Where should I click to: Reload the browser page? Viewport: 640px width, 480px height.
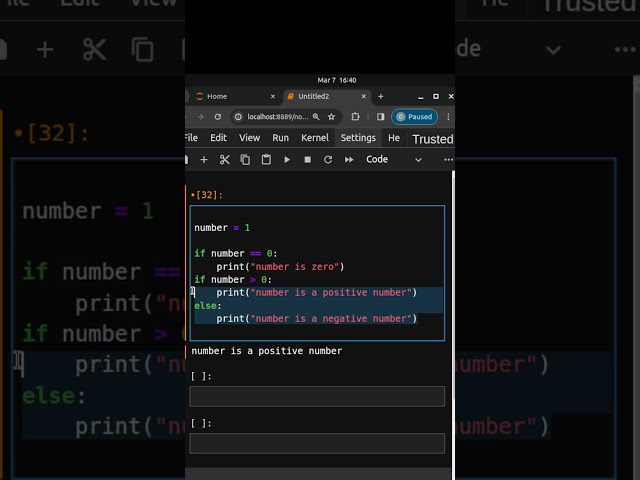click(x=218, y=117)
